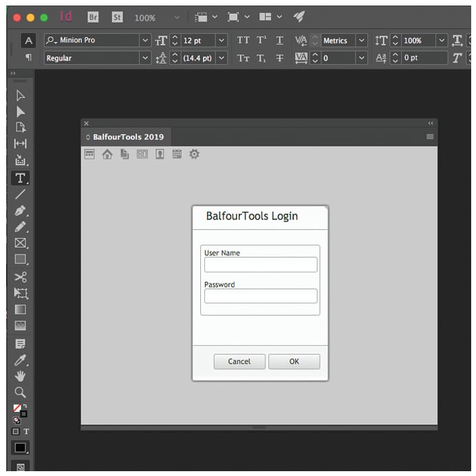Open the Metrics kerning dropdown
This screenshot has width=476, height=476.
362,41
